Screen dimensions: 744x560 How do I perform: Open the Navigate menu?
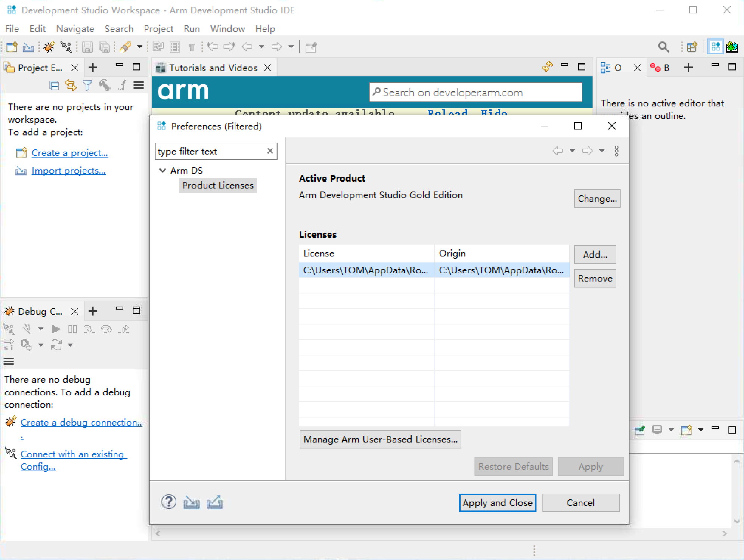point(75,29)
